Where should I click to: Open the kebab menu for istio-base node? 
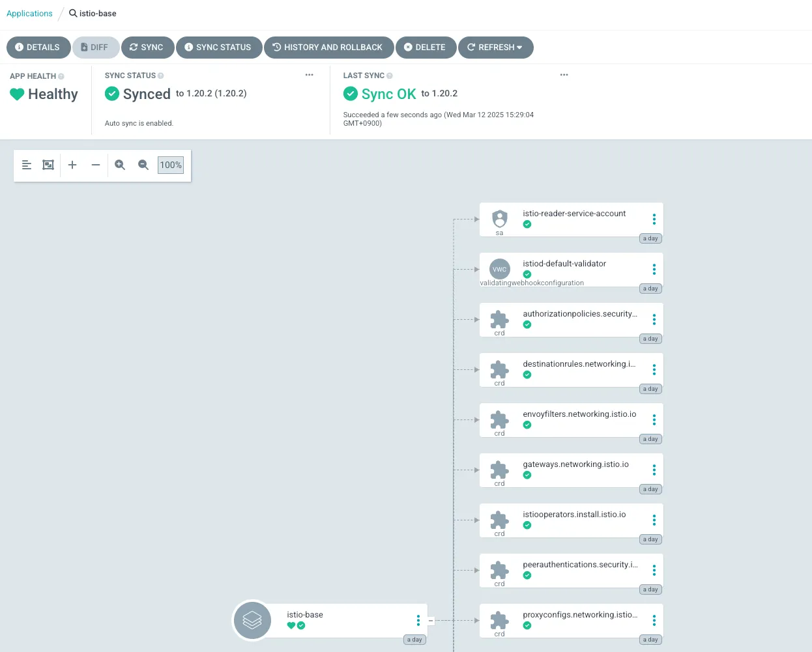coord(418,621)
